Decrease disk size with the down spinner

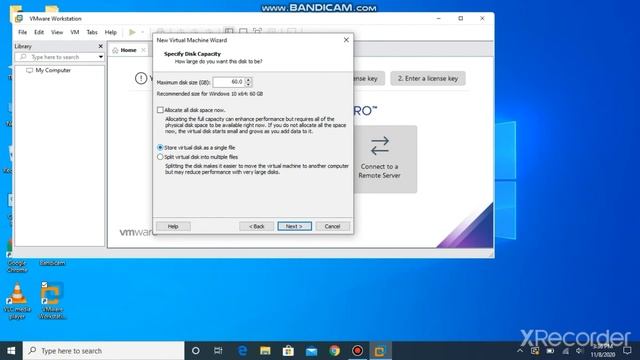(x=248, y=84)
